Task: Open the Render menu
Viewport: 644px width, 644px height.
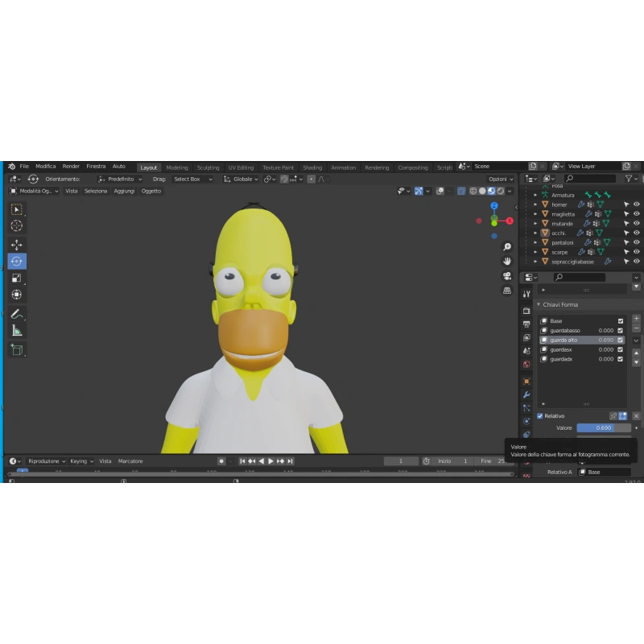Action: (71, 167)
